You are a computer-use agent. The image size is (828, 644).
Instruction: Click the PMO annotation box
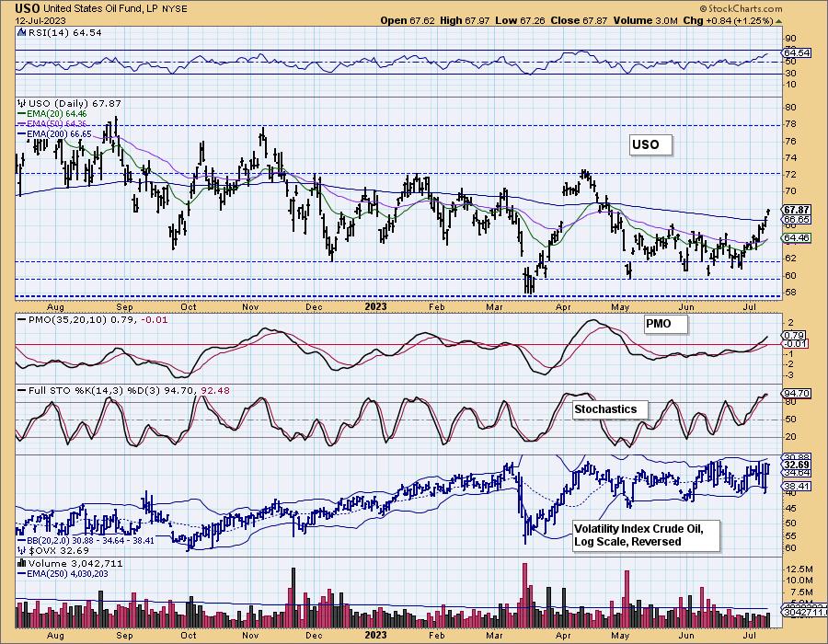[665, 324]
